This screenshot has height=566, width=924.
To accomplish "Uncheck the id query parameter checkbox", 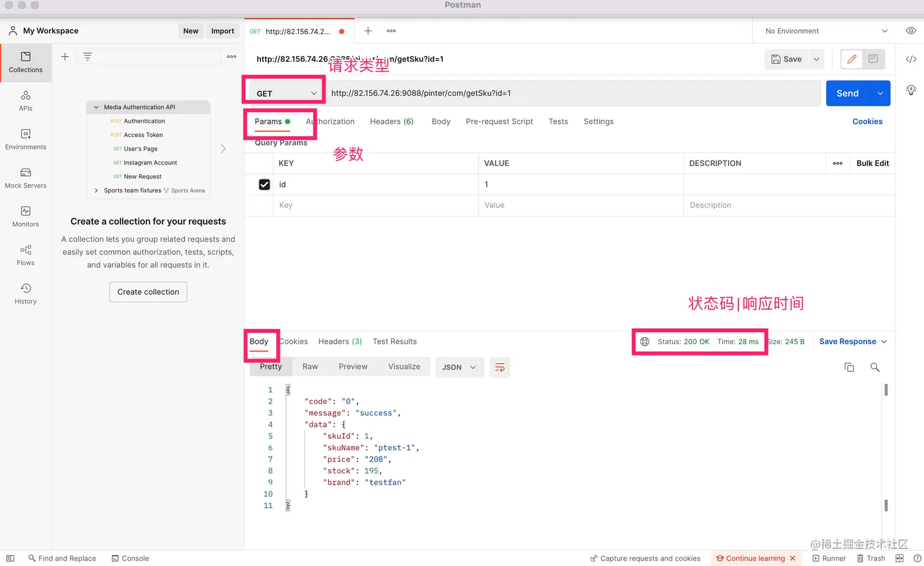I will coord(264,184).
